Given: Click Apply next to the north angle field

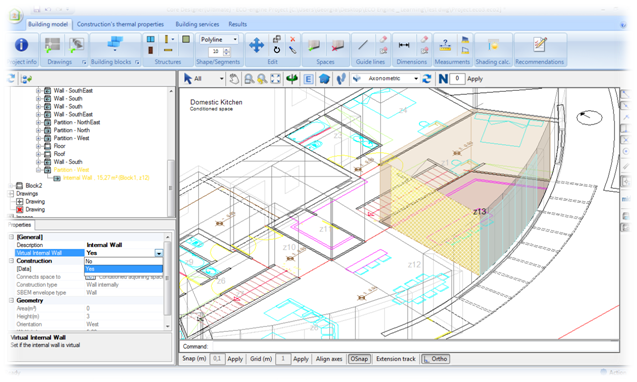Looking at the screenshot, I should click(475, 79).
